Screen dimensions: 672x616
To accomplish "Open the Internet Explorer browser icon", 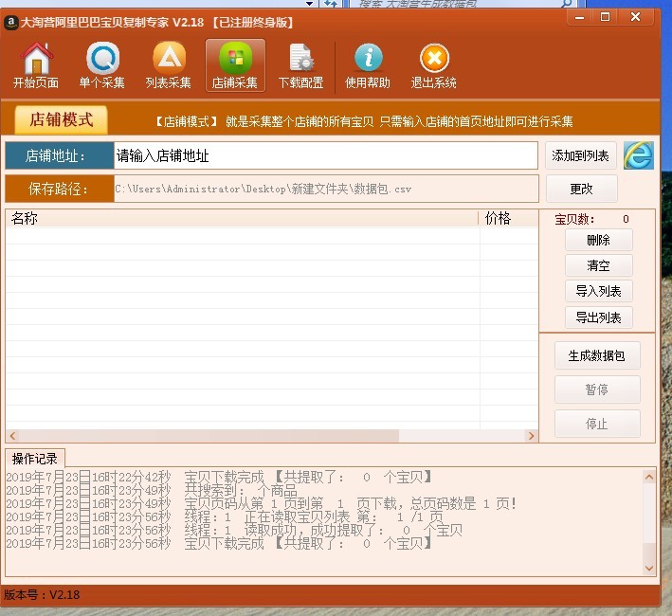I will pos(639,155).
